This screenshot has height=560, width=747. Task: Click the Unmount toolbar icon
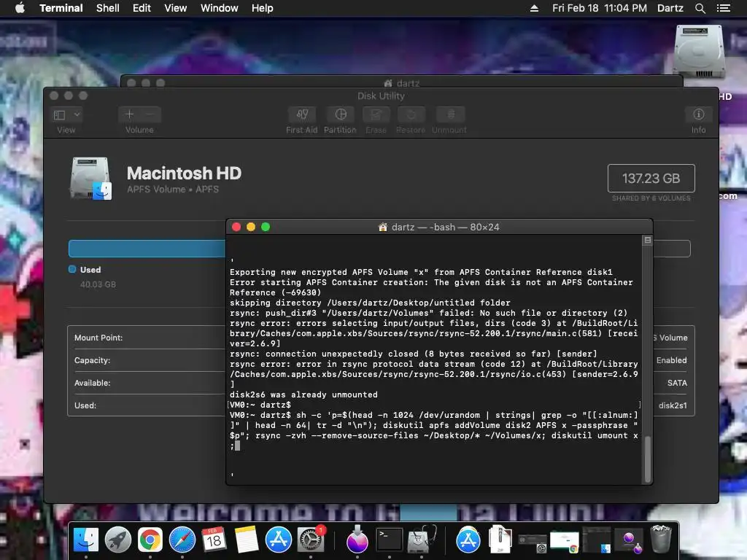point(450,114)
